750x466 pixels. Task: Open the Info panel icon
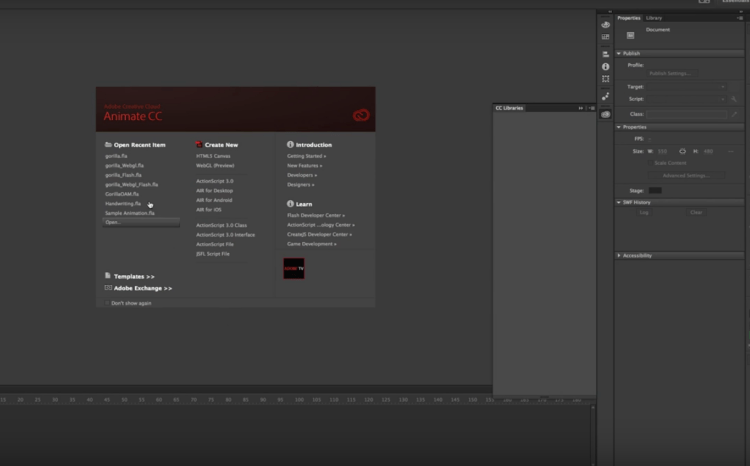click(606, 67)
